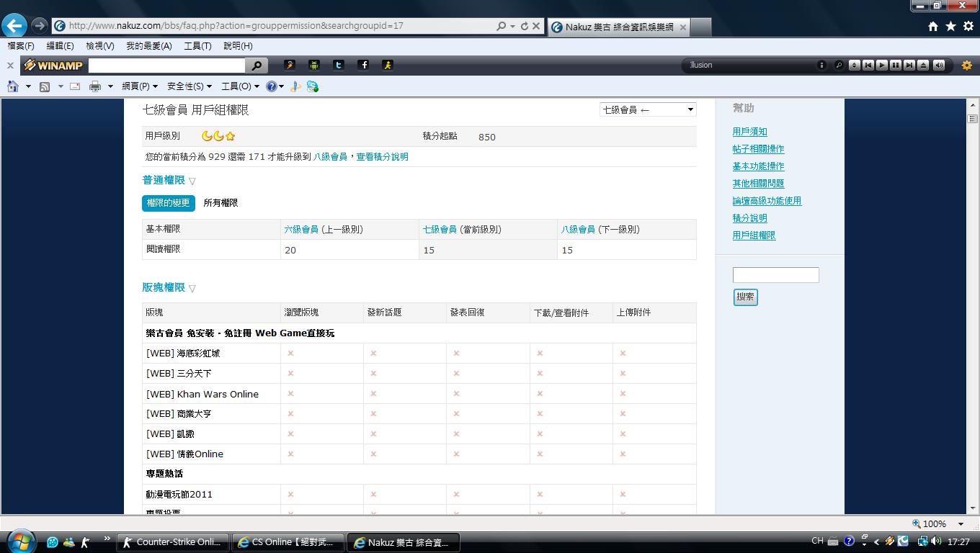Click the browser Home icon
980x553 pixels.
pos(12,86)
